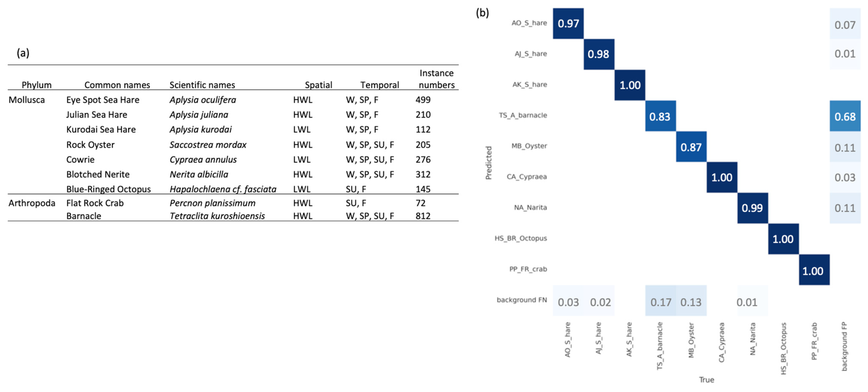
Task: Click the Scientific names column header
Action: (202, 85)
